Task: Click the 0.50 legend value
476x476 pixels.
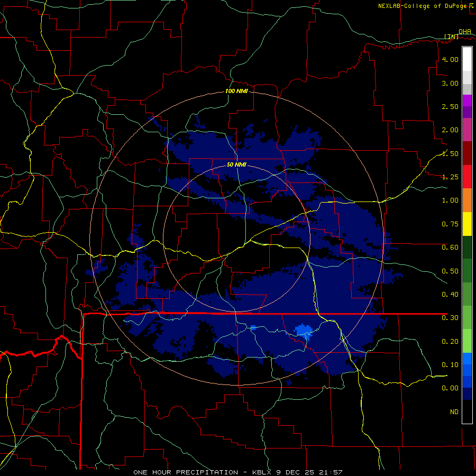Action: (x=450, y=271)
